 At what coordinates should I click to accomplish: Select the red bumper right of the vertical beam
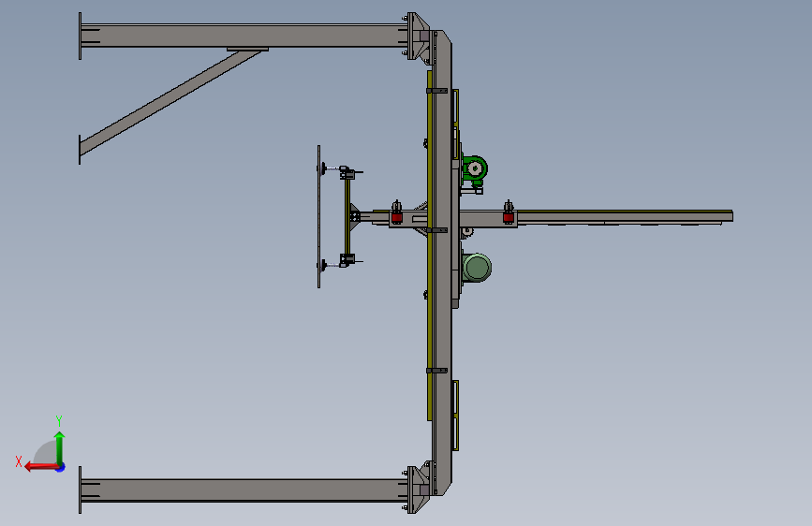[x=509, y=217]
